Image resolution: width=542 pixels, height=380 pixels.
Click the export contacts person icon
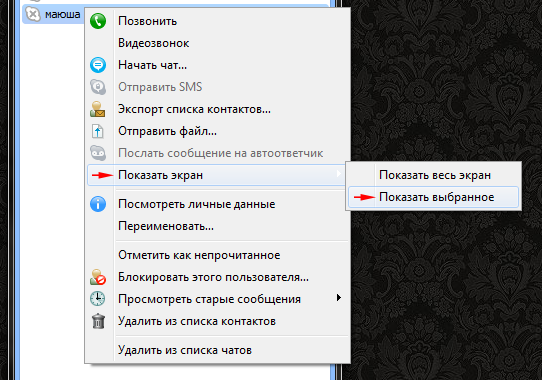97,109
